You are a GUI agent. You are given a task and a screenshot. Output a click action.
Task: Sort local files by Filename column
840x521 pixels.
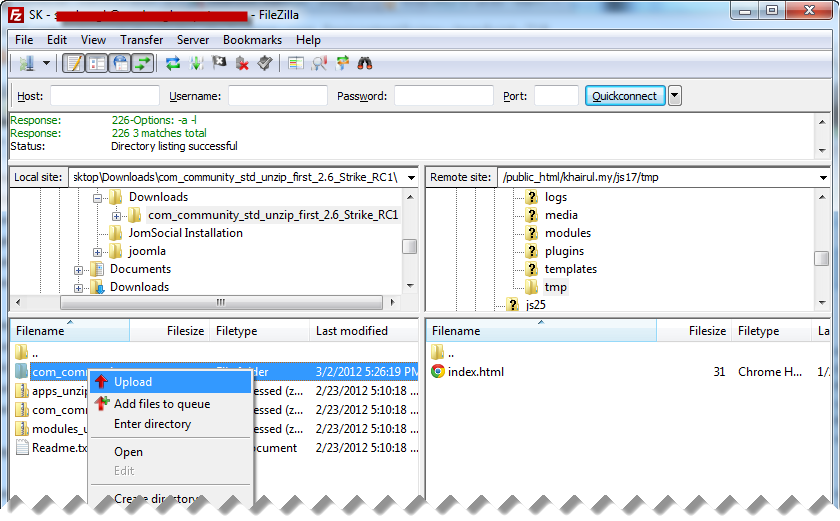[70, 331]
